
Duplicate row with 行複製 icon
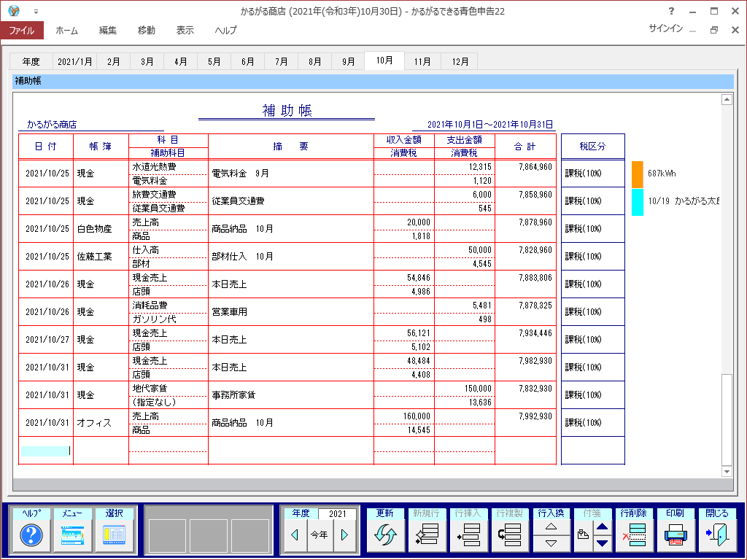(510, 534)
